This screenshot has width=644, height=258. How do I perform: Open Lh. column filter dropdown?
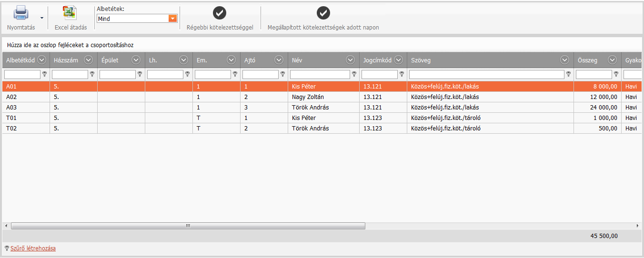tap(183, 60)
